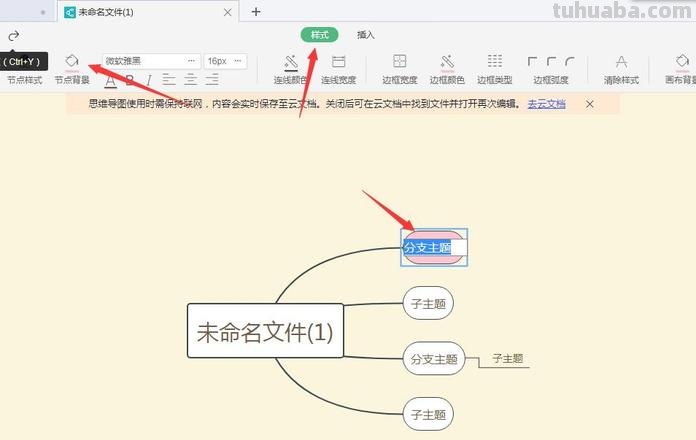Open 连线宽度 line width option
696x440 pixels.
coord(338,69)
